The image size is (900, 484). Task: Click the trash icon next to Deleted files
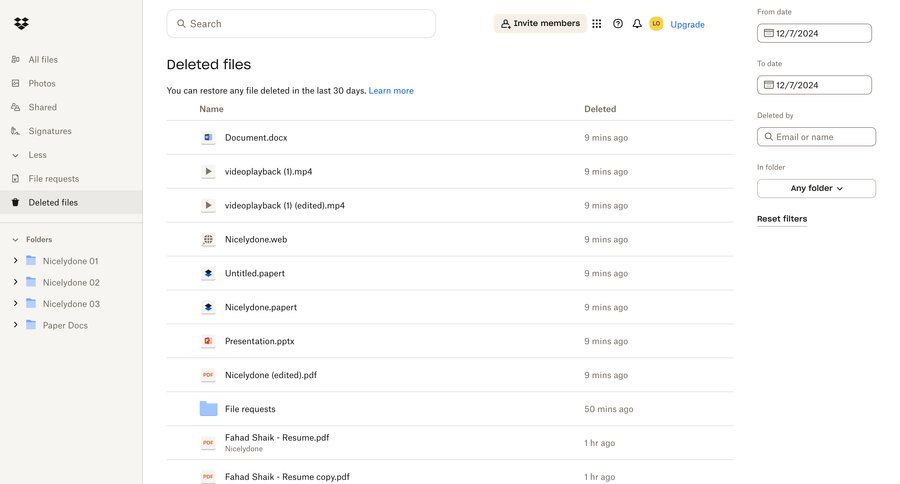15,202
